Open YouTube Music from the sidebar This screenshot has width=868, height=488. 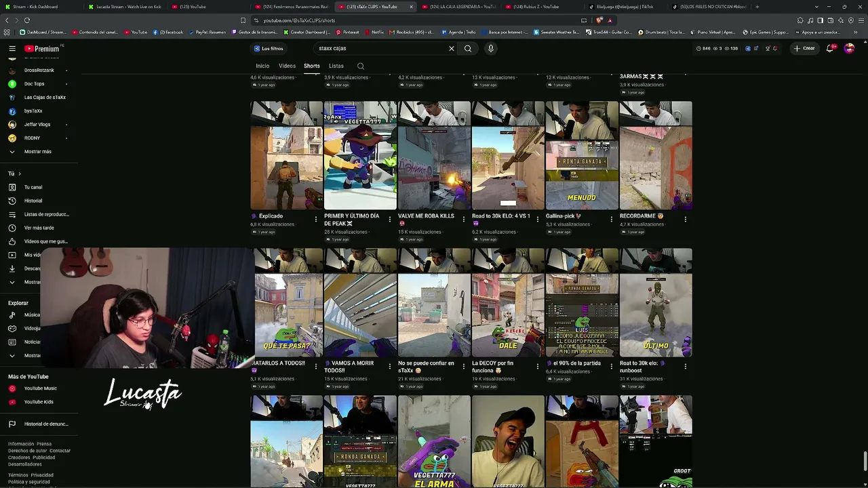click(40, 388)
